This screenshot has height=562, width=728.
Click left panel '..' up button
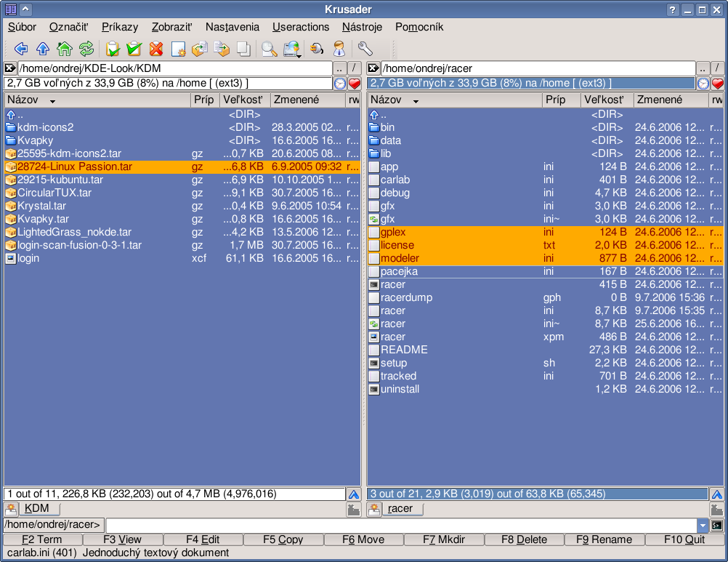click(340, 68)
